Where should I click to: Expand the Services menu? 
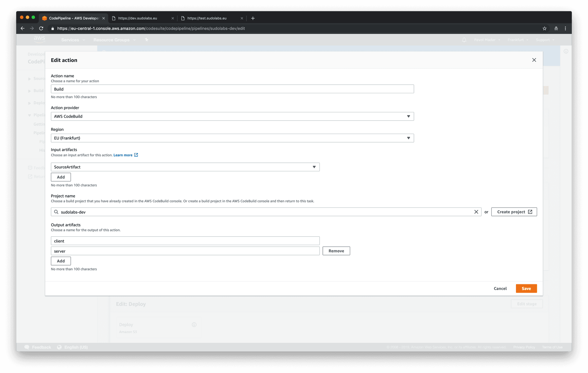pos(73,40)
